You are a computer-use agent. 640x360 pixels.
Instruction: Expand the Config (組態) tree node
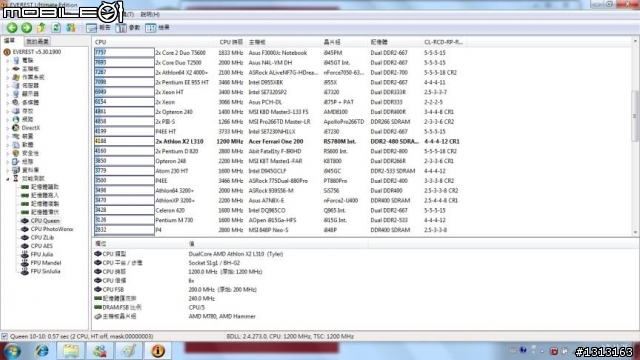(x=7, y=162)
